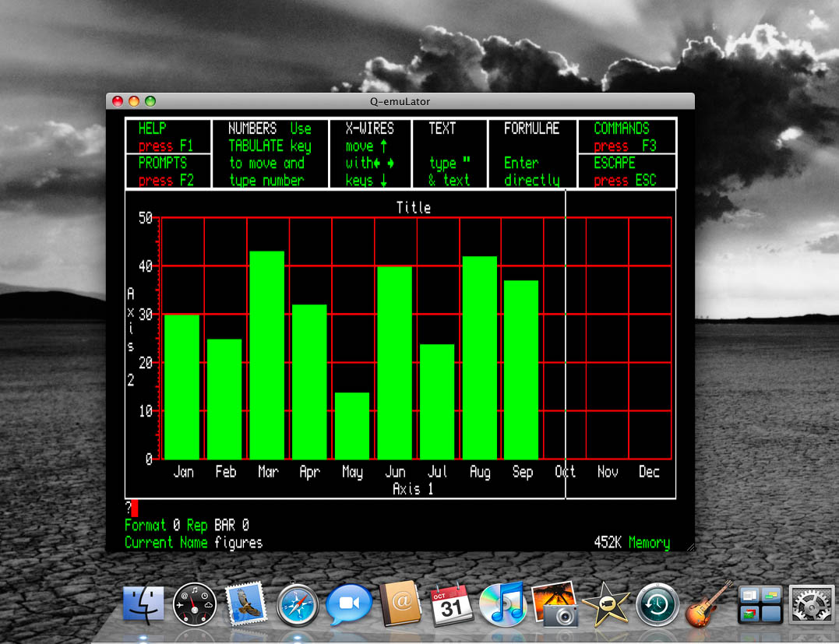This screenshot has height=644, width=839.
Task: Open iTunes from the Dock
Action: point(502,604)
